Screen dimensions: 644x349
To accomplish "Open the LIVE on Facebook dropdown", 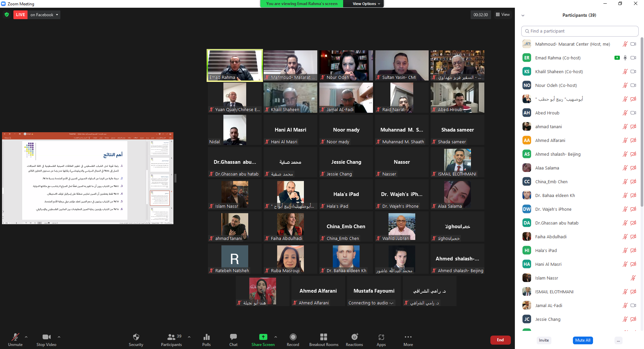I will [44, 15].
